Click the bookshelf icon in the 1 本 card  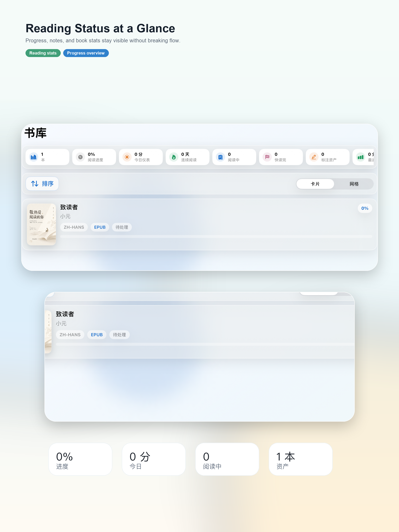click(x=34, y=157)
